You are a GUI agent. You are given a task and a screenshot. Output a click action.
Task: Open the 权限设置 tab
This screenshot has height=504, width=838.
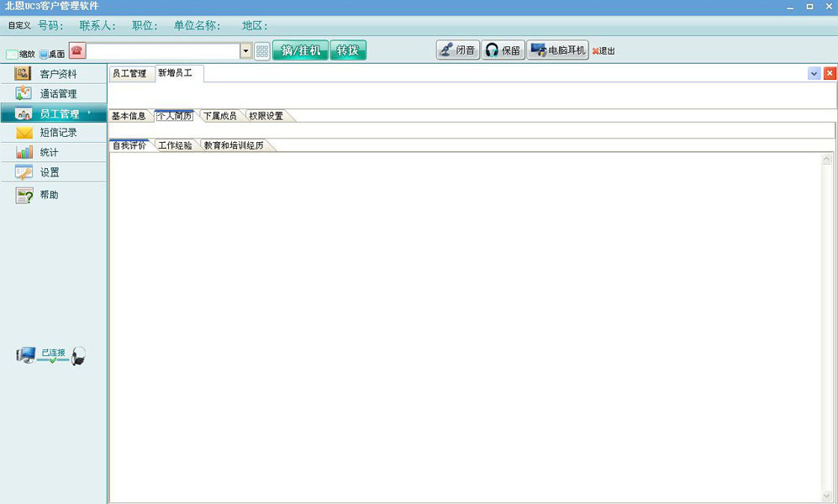pyautogui.click(x=266, y=116)
